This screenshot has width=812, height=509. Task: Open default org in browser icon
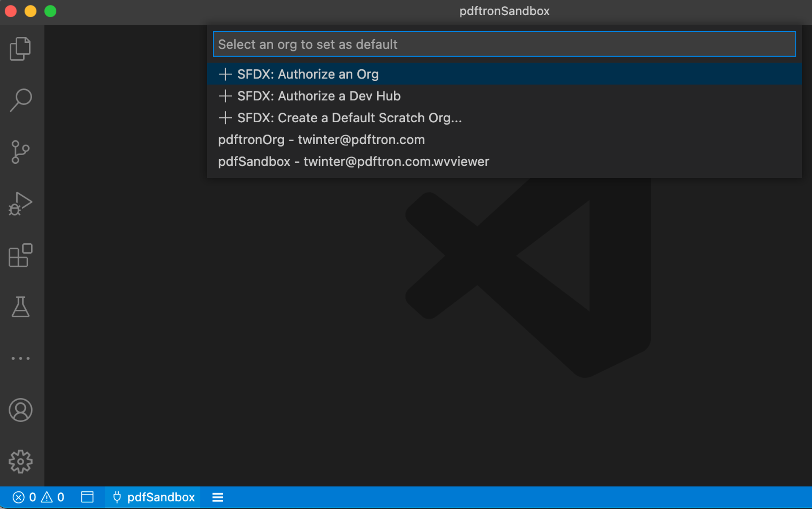(87, 497)
